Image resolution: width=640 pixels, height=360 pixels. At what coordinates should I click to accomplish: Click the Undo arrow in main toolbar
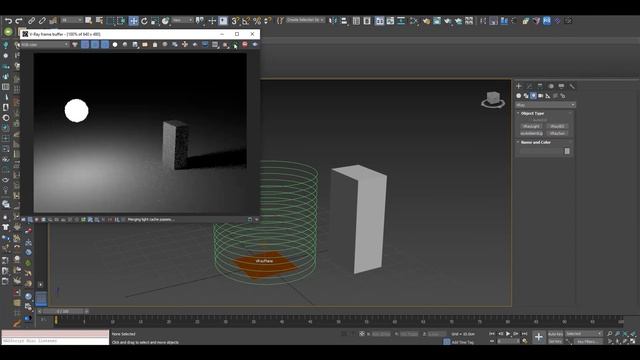8,20
